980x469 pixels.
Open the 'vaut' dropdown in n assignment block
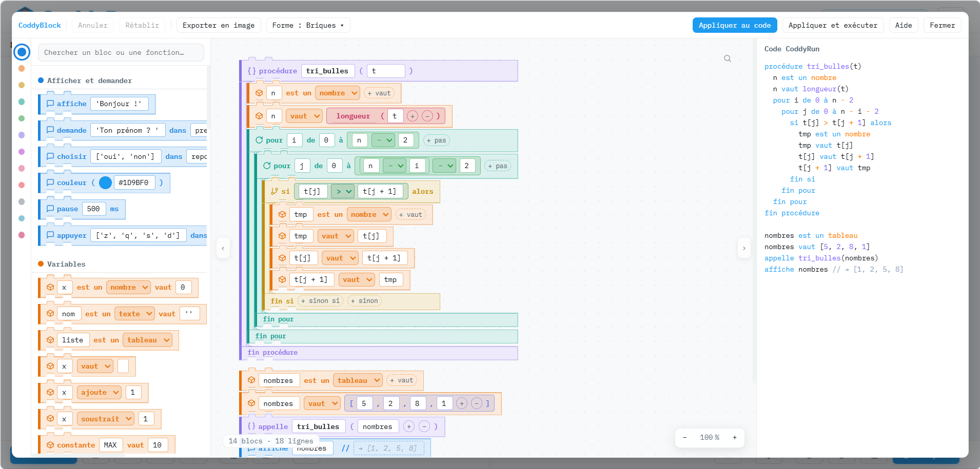click(x=304, y=116)
